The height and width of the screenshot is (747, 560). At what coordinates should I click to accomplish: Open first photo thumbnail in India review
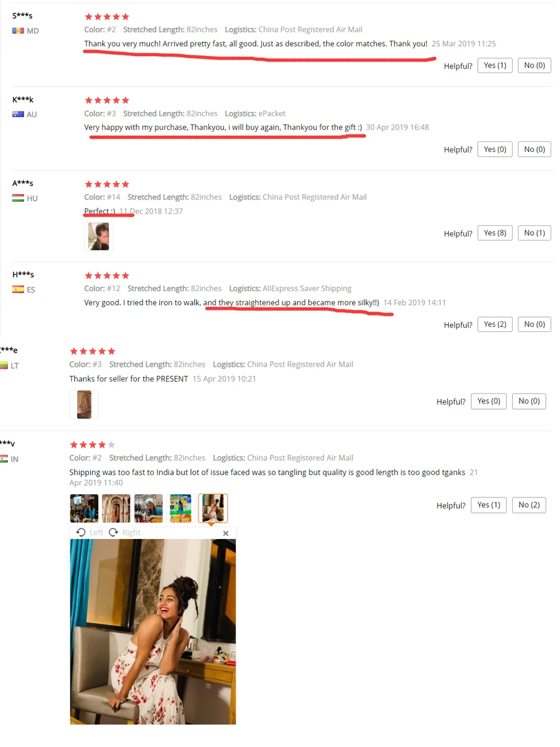(84, 509)
